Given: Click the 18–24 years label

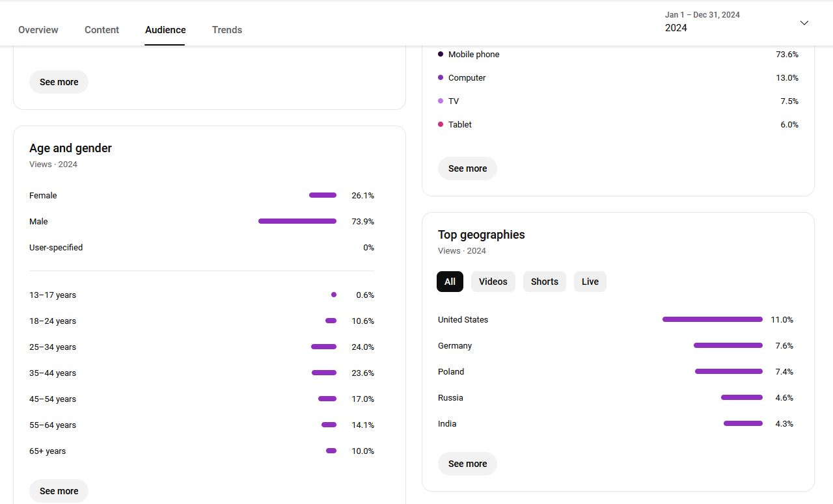Looking at the screenshot, I should coord(53,321).
